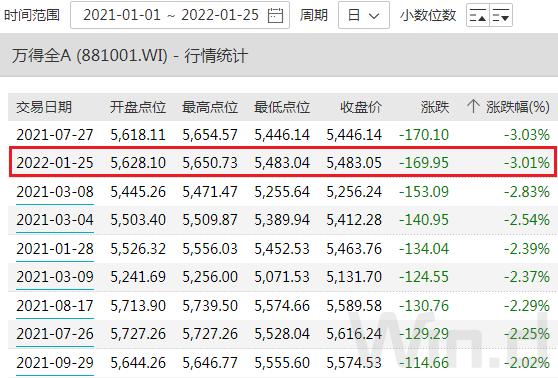This screenshot has height=378, width=558.
Task: Select percent change -2.29%
Action: (x=527, y=306)
